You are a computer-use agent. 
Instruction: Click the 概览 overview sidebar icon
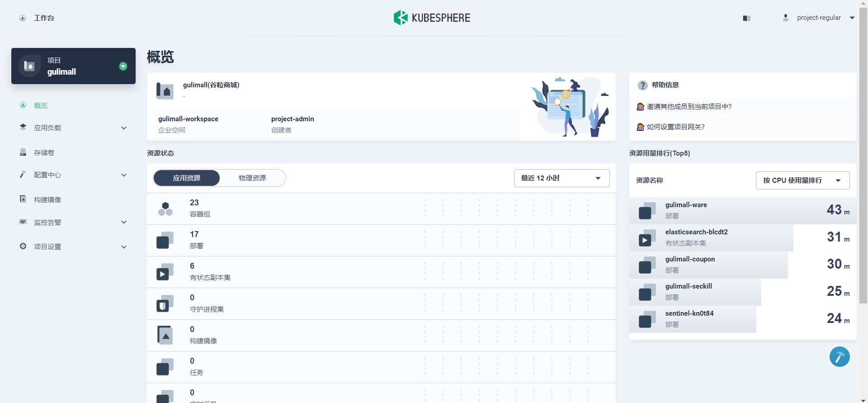(23, 105)
